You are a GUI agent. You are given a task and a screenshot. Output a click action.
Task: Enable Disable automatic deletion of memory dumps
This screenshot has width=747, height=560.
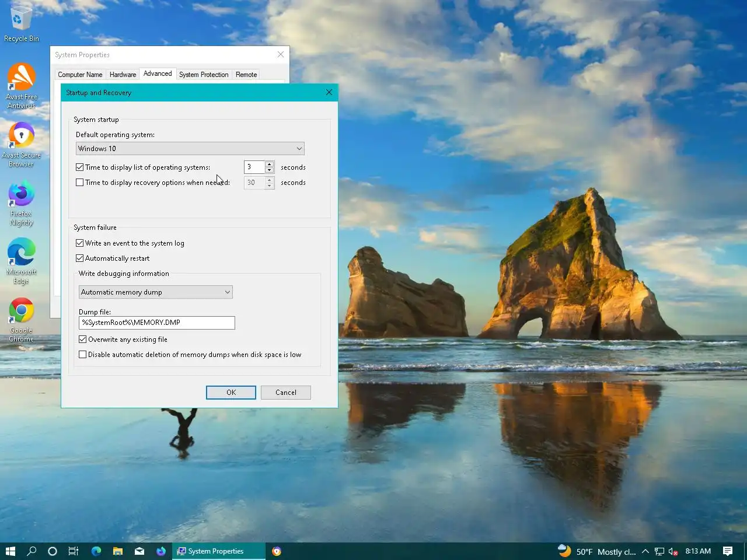pos(83,355)
